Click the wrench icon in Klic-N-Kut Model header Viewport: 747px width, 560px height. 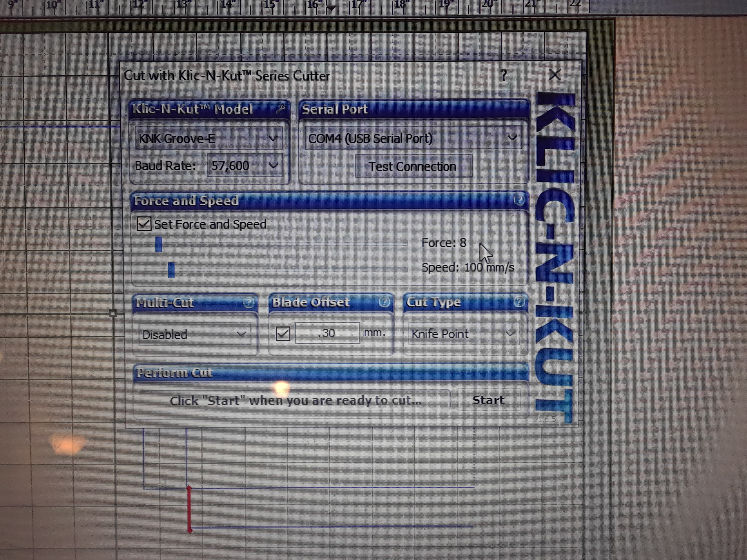click(281, 109)
